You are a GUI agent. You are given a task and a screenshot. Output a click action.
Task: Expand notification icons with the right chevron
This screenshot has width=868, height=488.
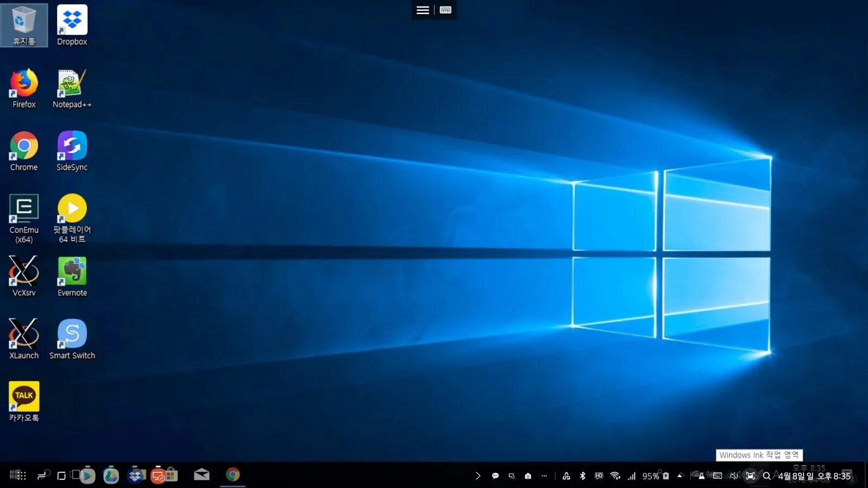478,476
